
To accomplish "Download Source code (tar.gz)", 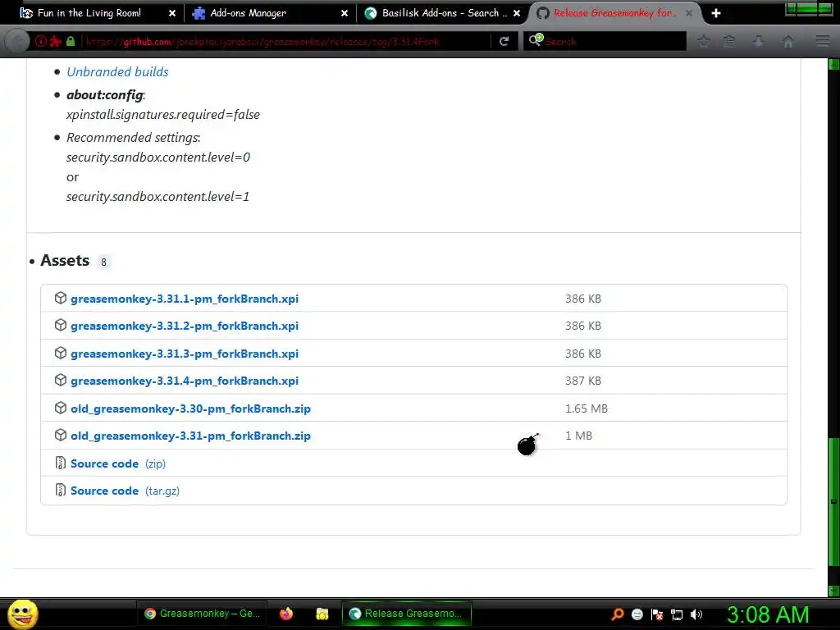I will click(125, 491).
